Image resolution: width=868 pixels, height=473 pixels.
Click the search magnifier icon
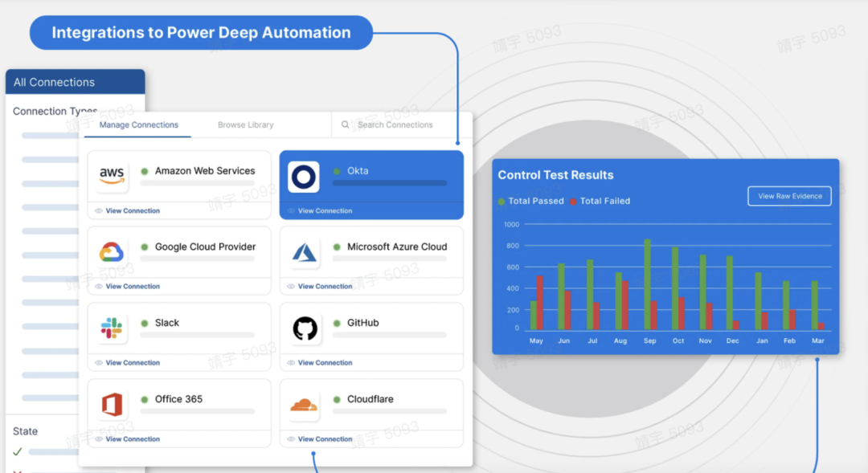pyautogui.click(x=346, y=125)
